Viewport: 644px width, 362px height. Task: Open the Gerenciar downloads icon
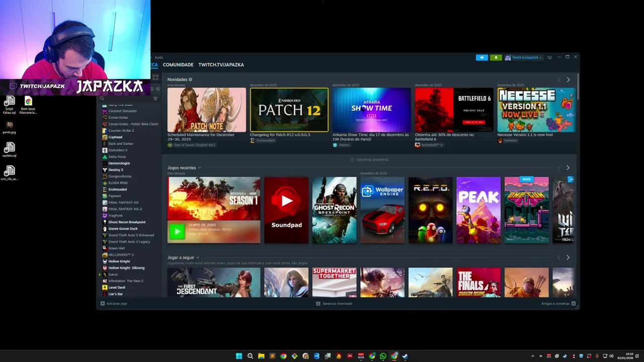pos(318,304)
